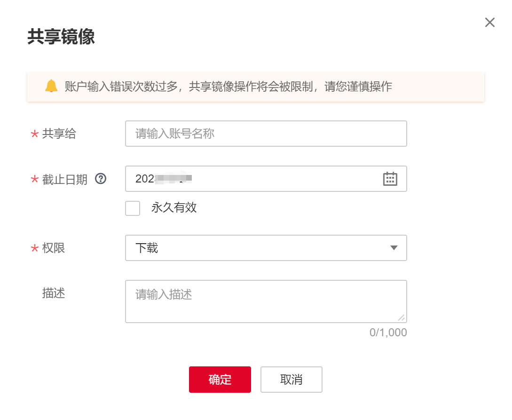The image size is (512, 420).
Task: Click the date value input field
Action: pyautogui.click(x=244, y=179)
